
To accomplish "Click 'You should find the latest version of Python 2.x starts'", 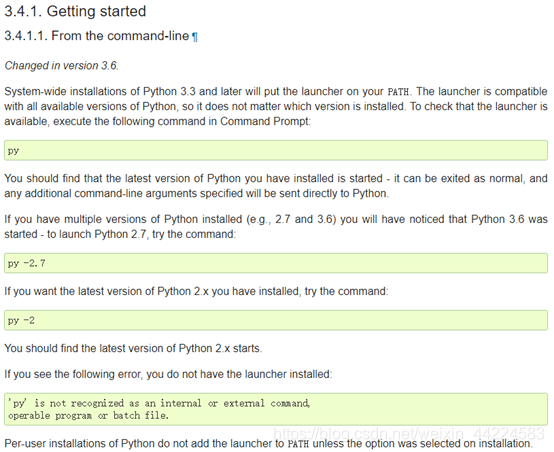I will [133, 348].
